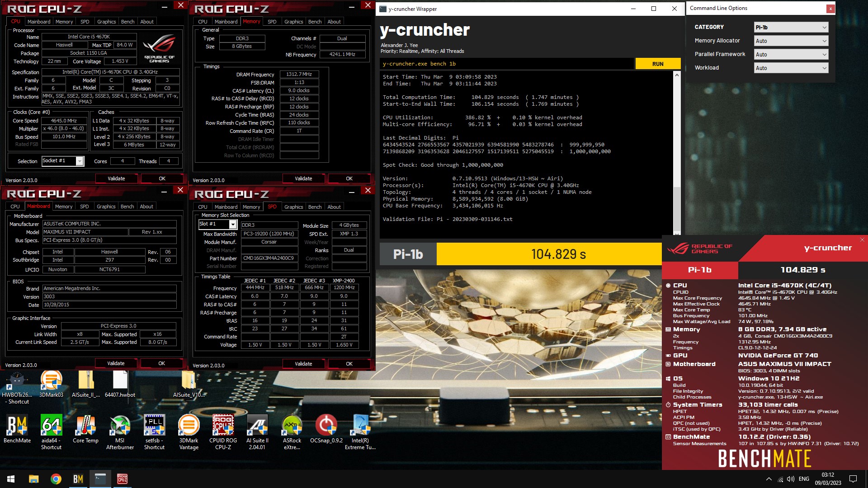Select Bench tab in CPU window
The image size is (868, 488).
127,22
